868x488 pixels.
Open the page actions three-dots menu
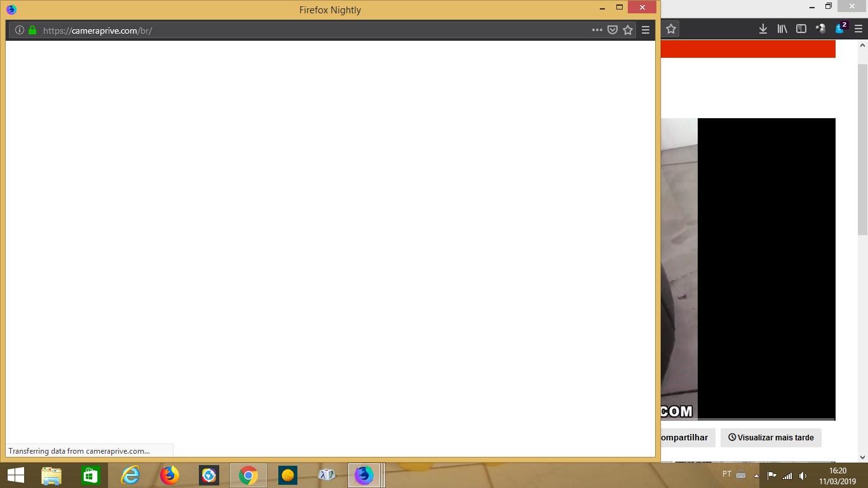coord(597,30)
